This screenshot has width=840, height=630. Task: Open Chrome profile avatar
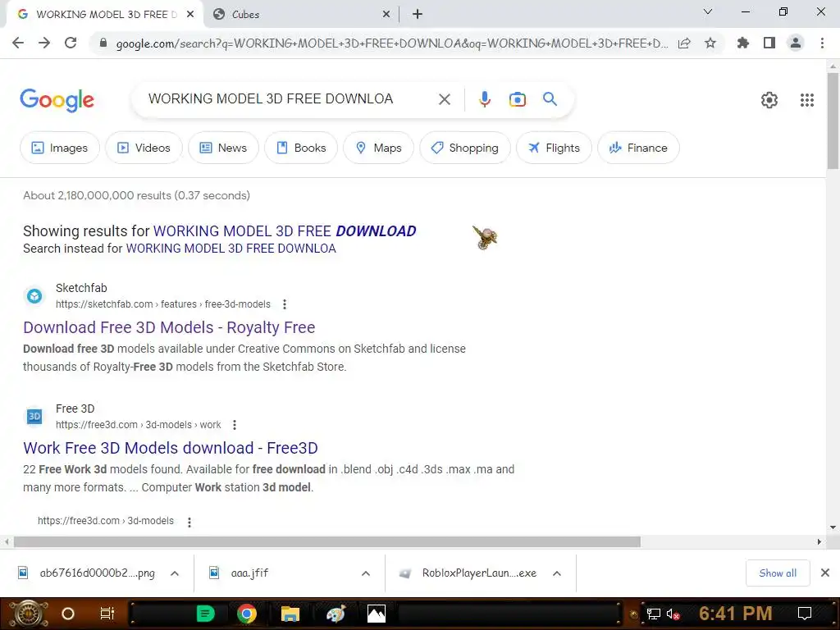click(x=796, y=43)
